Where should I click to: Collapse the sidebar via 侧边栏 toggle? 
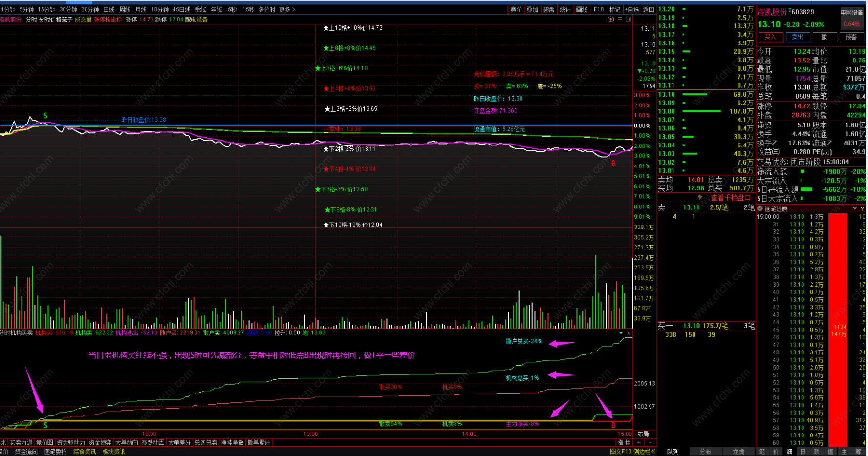tap(644, 452)
